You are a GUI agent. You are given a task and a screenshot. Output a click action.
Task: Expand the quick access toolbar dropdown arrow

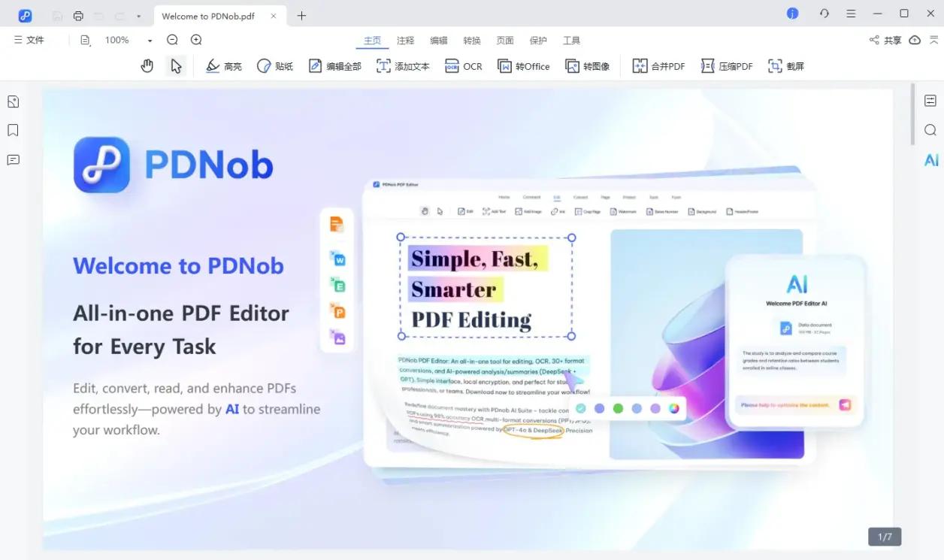[x=139, y=16]
